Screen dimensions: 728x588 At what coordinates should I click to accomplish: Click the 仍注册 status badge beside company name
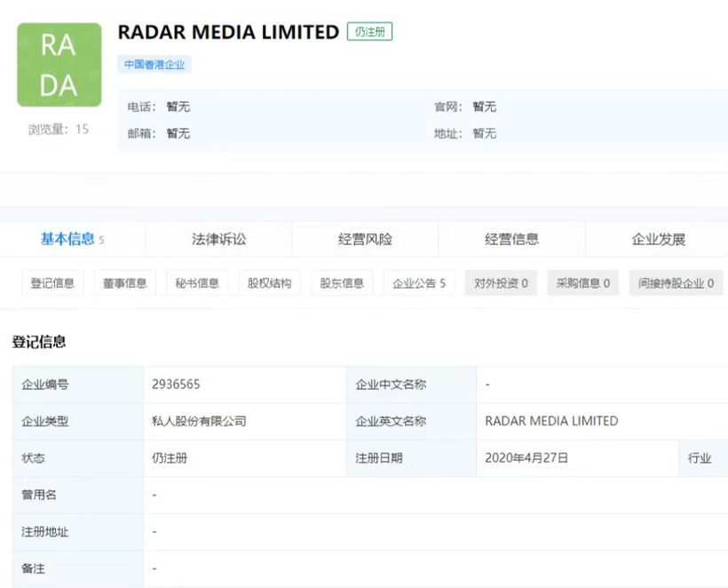[x=369, y=32]
